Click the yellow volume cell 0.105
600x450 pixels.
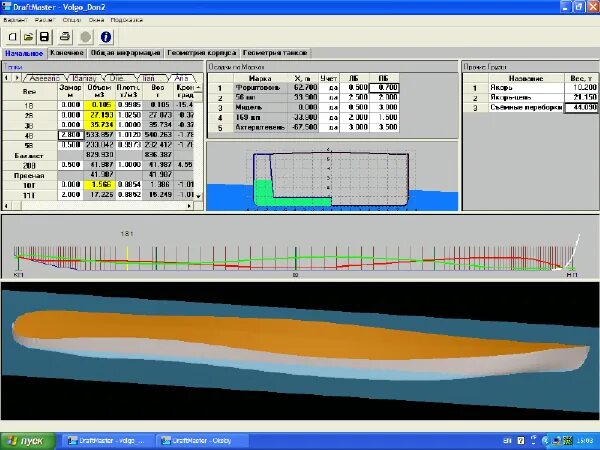[99, 105]
